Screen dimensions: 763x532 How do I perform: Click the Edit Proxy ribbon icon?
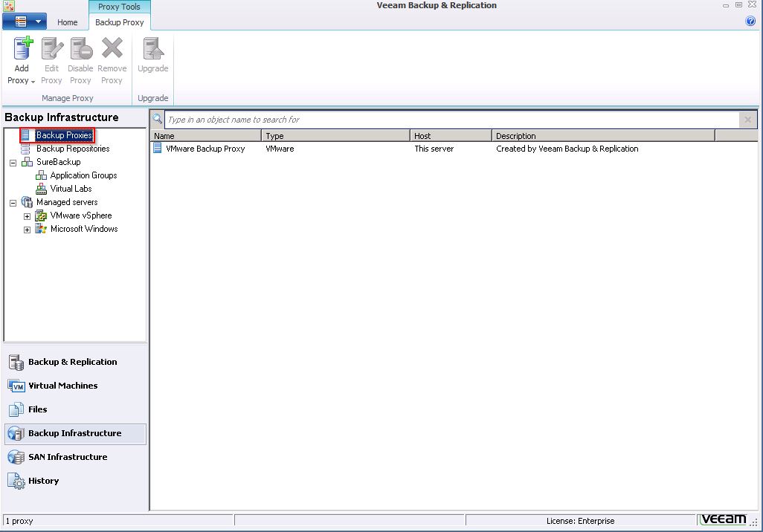pos(51,50)
